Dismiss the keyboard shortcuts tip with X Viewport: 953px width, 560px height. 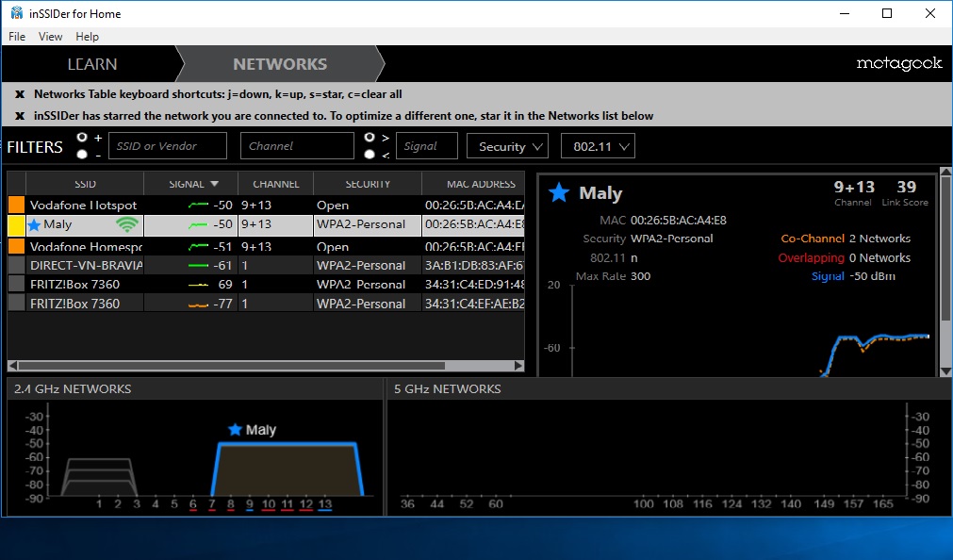[x=20, y=94]
